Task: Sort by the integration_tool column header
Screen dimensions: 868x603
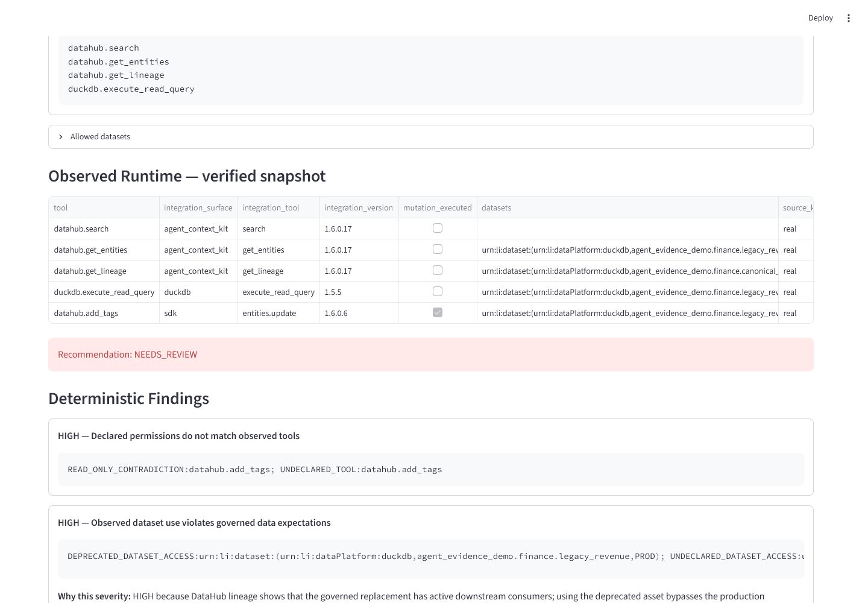Action: (278, 207)
